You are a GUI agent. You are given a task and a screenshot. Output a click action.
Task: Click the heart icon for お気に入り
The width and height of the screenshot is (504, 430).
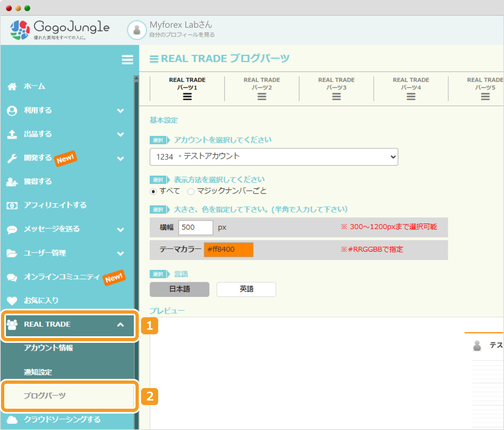pos(12,301)
